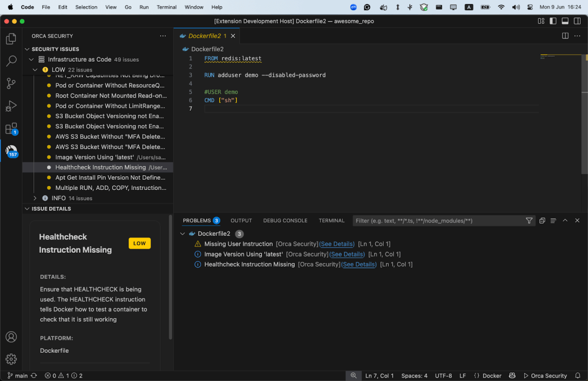Image resolution: width=588 pixels, height=381 pixels.
Task: Expand the INFO 14 issues group
Action: 35,198
